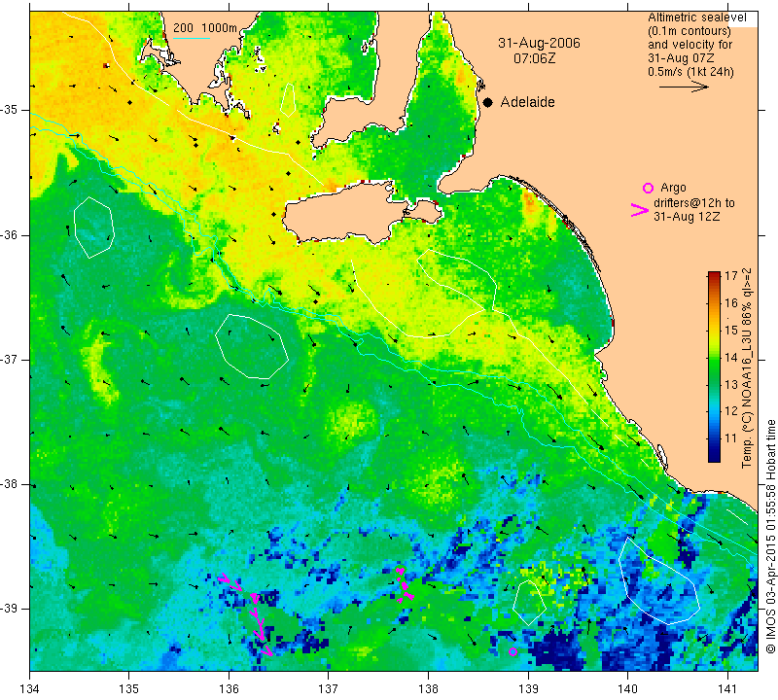The height and width of the screenshot is (700, 778).
Task: Click the 14 value on temperature scale
Action: tap(731, 357)
